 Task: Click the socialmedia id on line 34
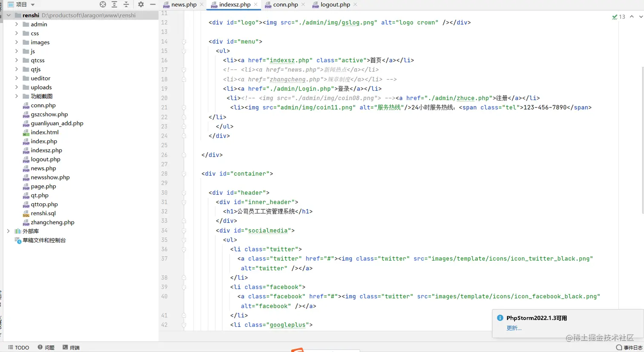(268, 231)
